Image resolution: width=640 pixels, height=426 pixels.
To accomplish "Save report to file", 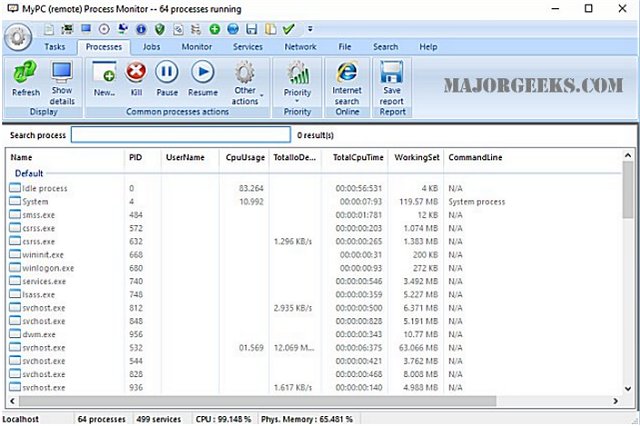I will tap(391, 83).
